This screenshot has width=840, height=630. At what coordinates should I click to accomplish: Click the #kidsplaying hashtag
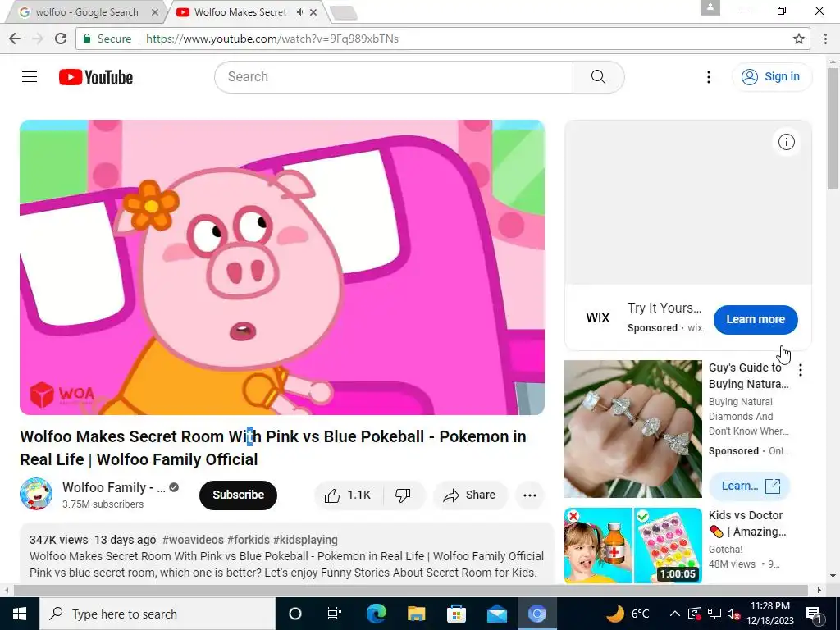coord(305,540)
